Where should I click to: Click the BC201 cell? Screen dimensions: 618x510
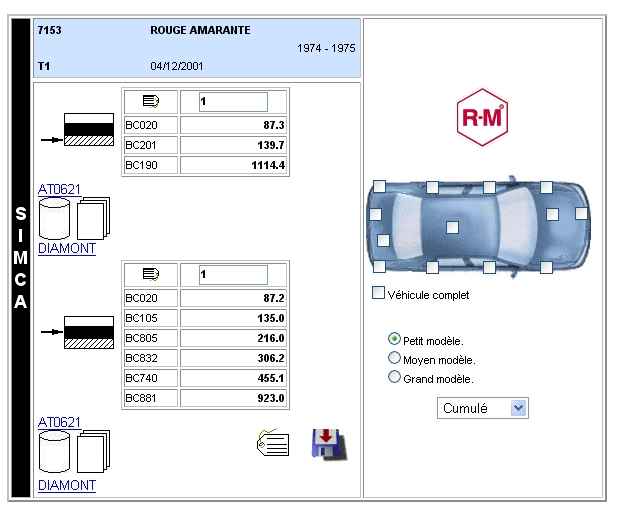point(151,145)
